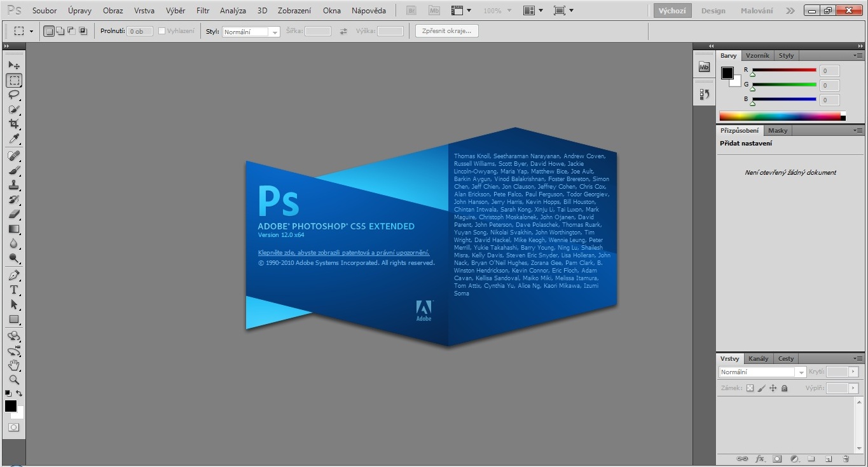Toggle Quick Mask mode button
This screenshot has width=868, height=467.
(x=13, y=428)
